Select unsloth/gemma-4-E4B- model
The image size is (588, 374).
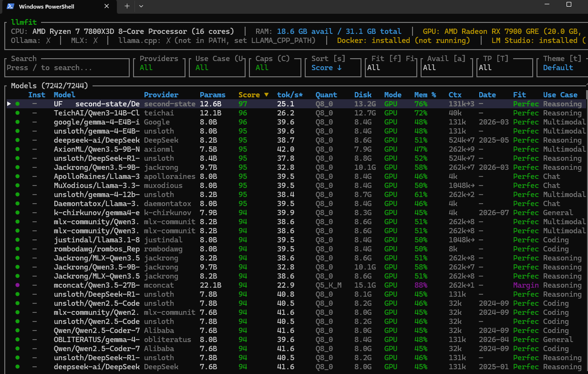click(x=97, y=131)
